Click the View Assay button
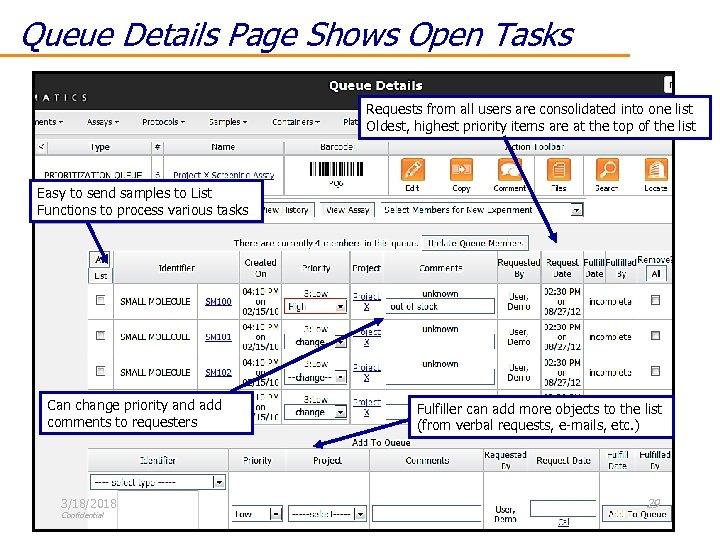This screenshot has height=540, width=720. pos(348,210)
